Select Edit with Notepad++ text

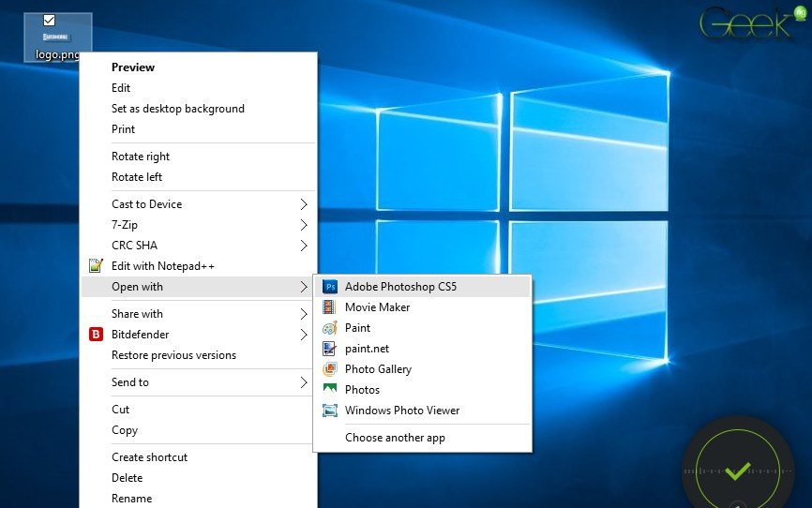[162, 266]
